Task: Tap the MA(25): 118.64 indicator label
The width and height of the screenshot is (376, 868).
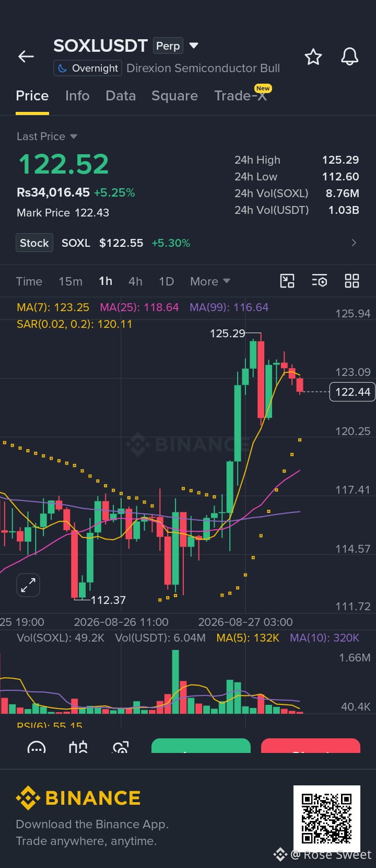Action: point(139,307)
